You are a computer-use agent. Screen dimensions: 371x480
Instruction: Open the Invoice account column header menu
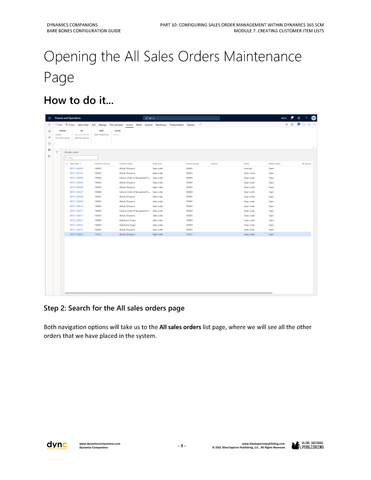click(192, 164)
